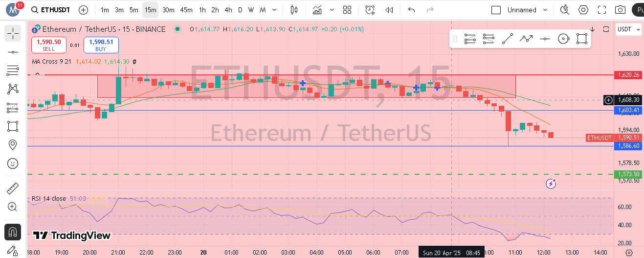Toggle stay in drawing mode pencil-lock
The height and width of the screenshot is (258, 644).
[13, 250]
